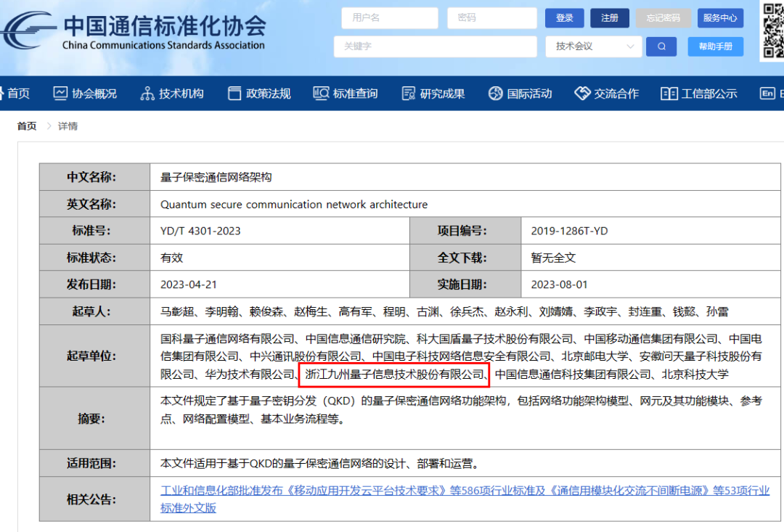784x532 pixels.
Task: Click the 暂无全文 download cell
Action: click(553, 258)
